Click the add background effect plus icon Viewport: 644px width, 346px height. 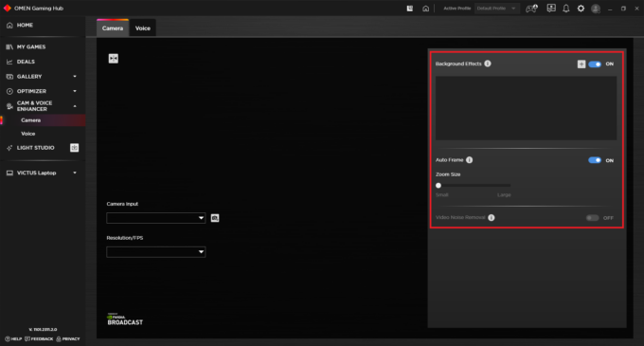[581, 64]
